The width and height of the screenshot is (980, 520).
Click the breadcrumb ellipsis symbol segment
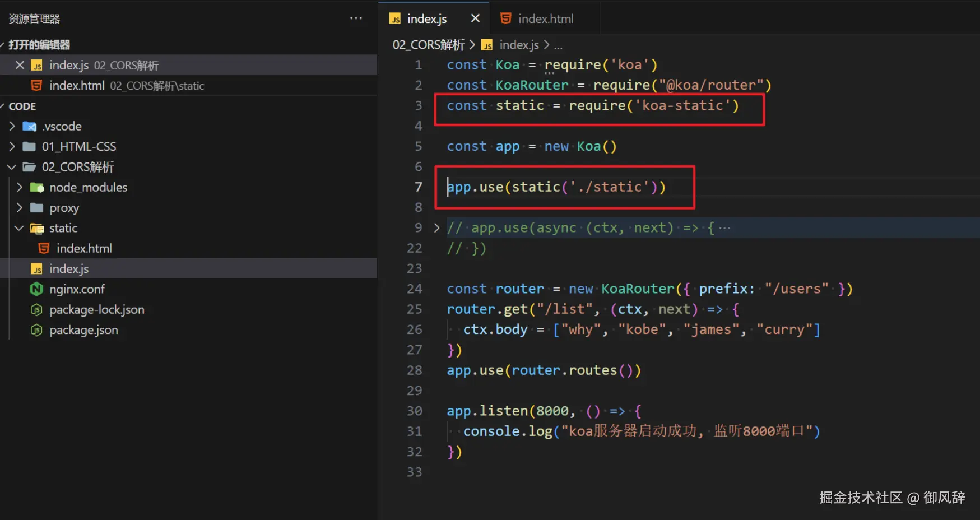pos(558,45)
